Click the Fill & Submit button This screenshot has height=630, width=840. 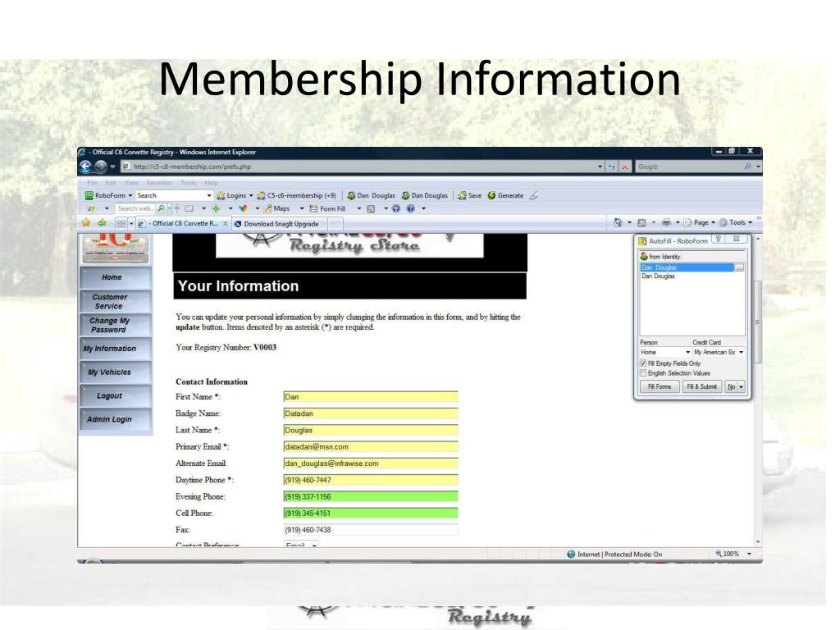(x=702, y=387)
